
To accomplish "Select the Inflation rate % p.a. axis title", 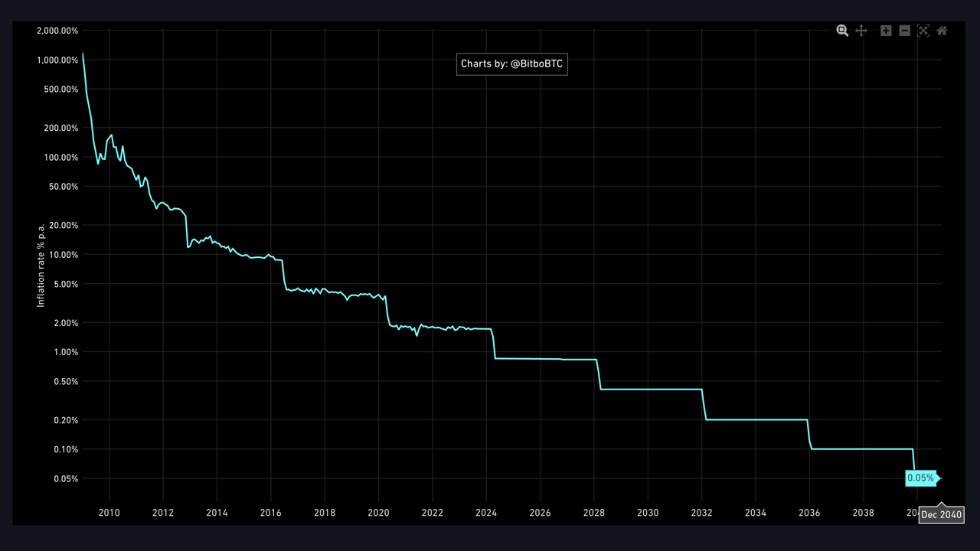I will pyautogui.click(x=41, y=264).
